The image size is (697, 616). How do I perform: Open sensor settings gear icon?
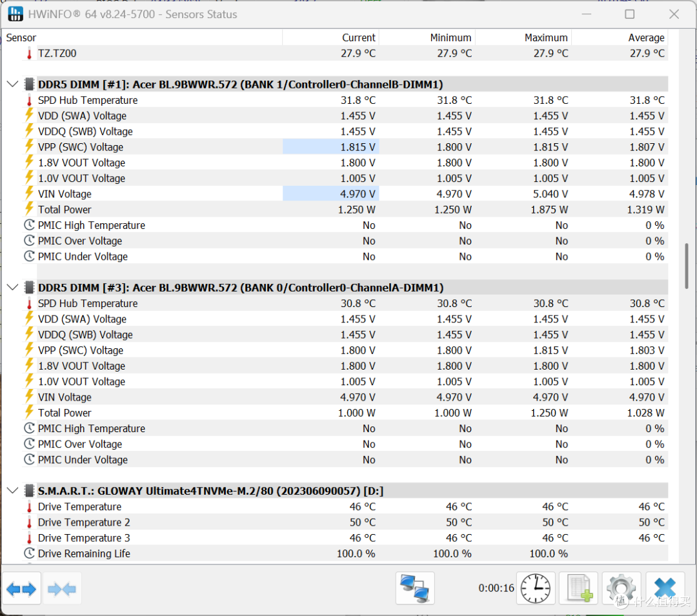click(x=621, y=589)
